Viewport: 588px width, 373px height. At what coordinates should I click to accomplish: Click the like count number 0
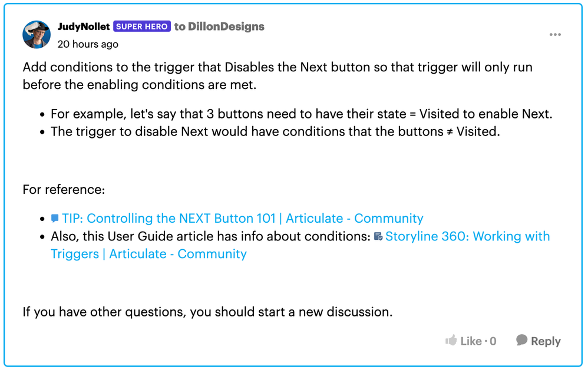[x=493, y=341]
